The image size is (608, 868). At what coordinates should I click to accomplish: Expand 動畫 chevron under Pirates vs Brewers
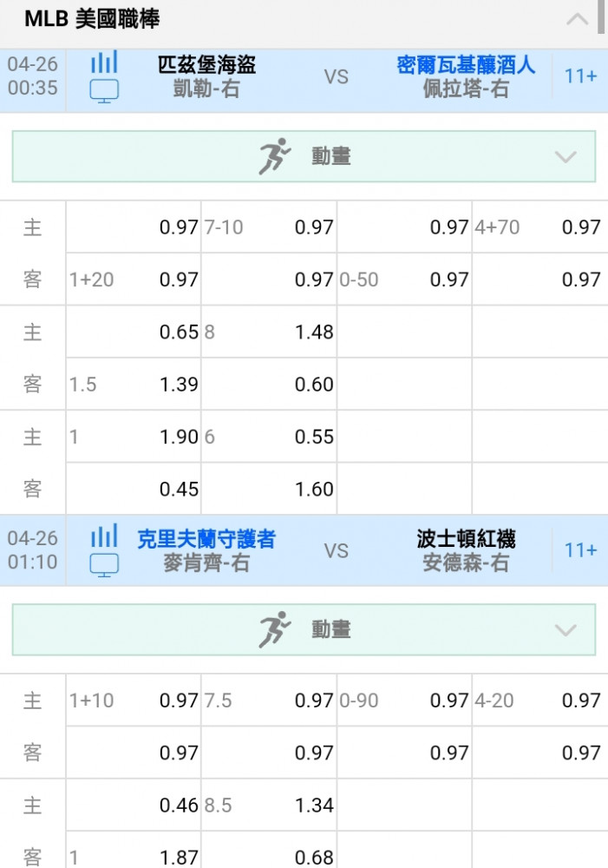click(566, 157)
